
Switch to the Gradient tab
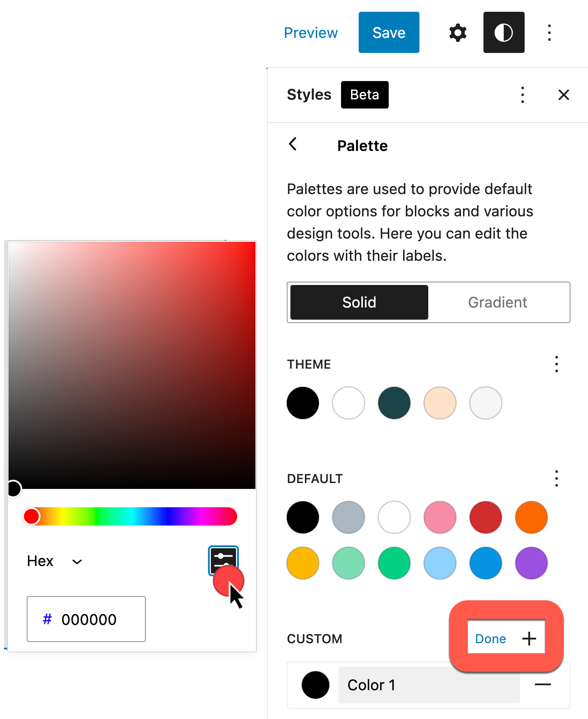click(497, 302)
